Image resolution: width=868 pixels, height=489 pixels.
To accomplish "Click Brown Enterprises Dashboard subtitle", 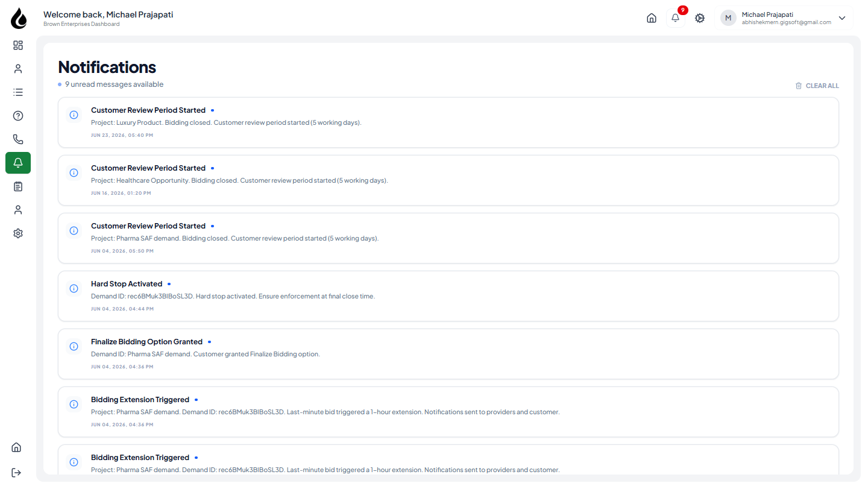I will (81, 24).
